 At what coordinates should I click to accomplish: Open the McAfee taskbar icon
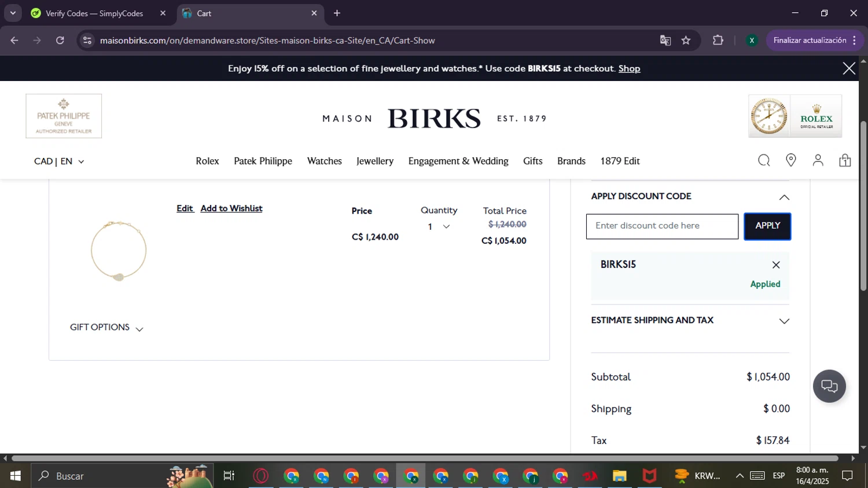tap(650, 476)
